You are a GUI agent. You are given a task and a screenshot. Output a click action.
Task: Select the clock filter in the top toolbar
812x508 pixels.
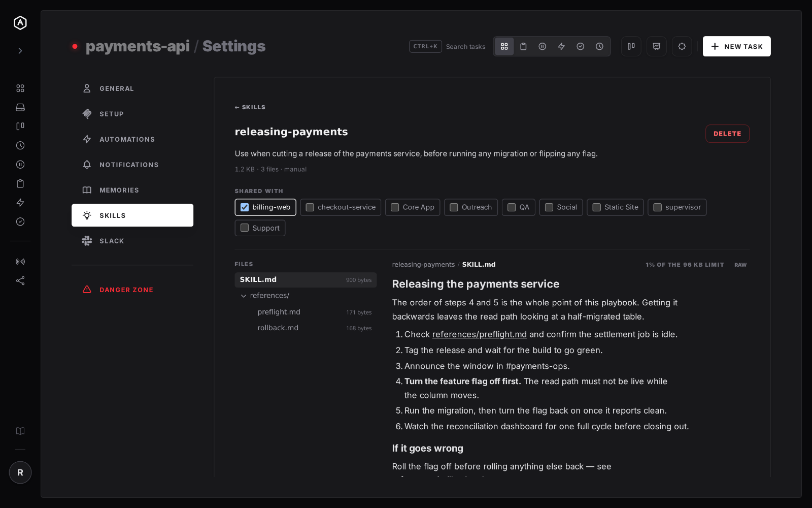click(x=599, y=46)
